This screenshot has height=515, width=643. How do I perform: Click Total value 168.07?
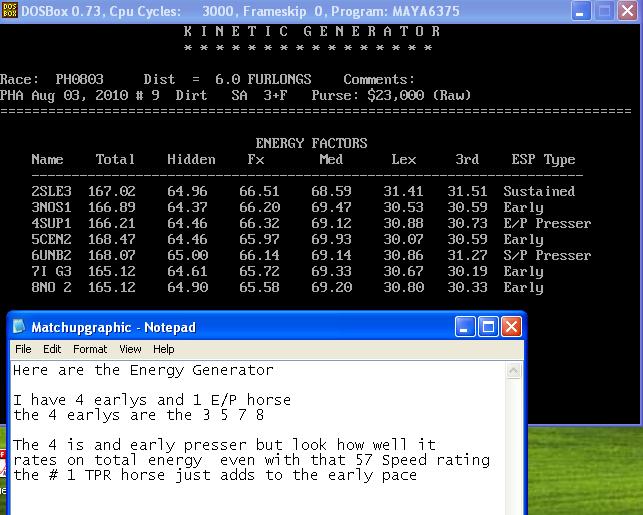[x=112, y=255]
